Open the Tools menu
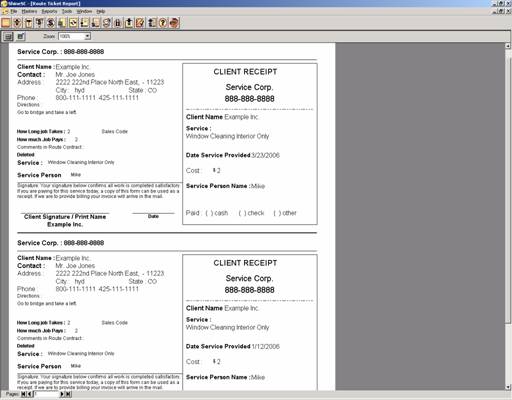 click(67, 11)
